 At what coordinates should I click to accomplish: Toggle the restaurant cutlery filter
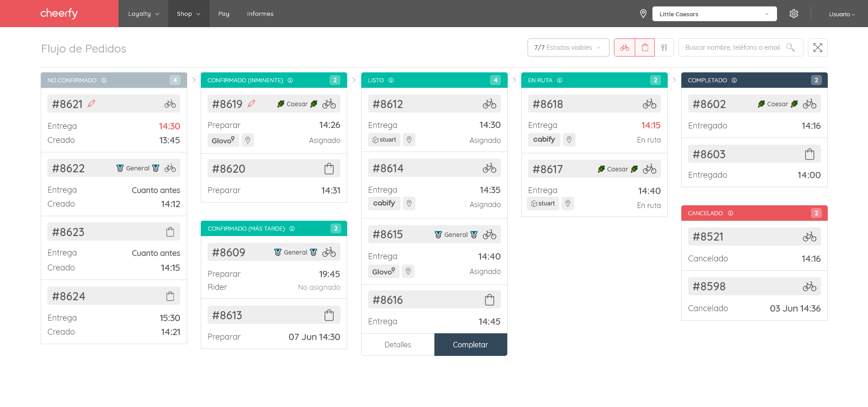pyautogui.click(x=664, y=47)
